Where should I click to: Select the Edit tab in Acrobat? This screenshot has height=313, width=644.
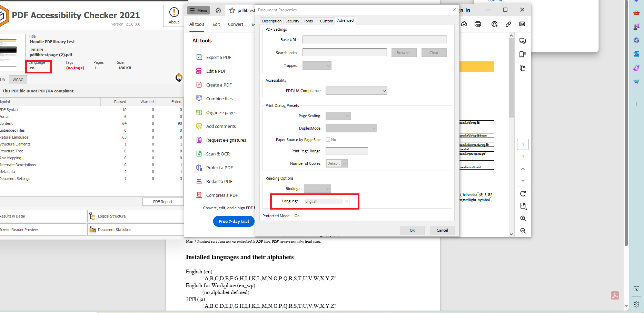(x=216, y=24)
